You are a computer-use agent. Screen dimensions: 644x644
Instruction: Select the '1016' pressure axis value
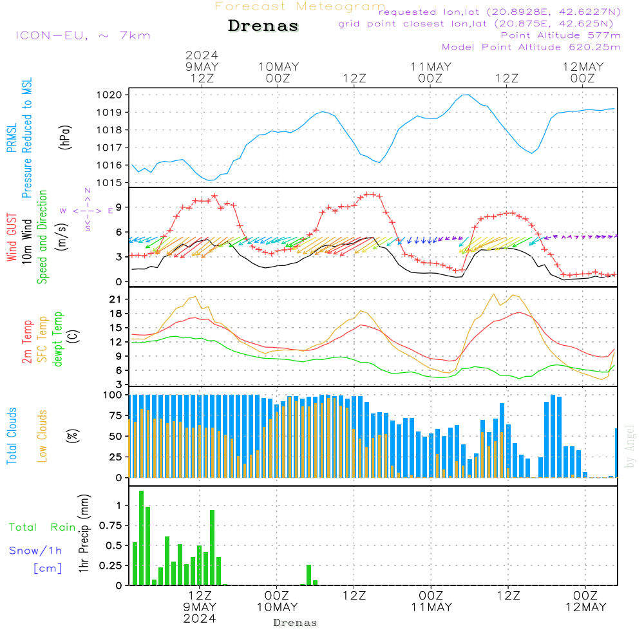109,165
